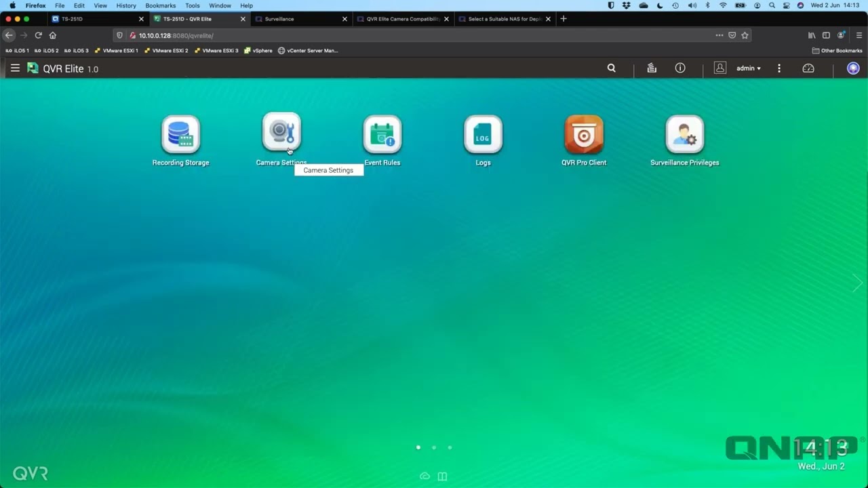The width and height of the screenshot is (868, 488).
Task: Click the browser back button
Action: pos(9,35)
